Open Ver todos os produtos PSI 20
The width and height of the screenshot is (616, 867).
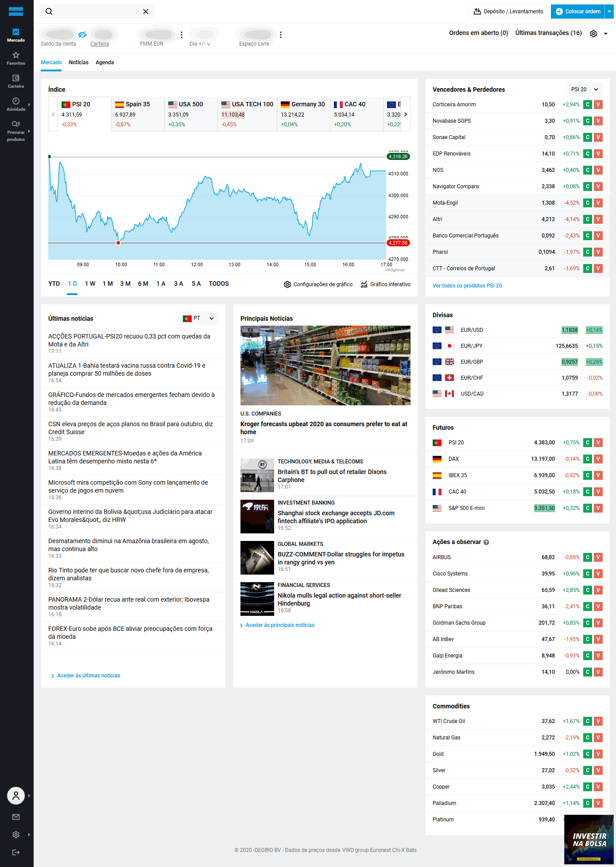[x=467, y=286]
